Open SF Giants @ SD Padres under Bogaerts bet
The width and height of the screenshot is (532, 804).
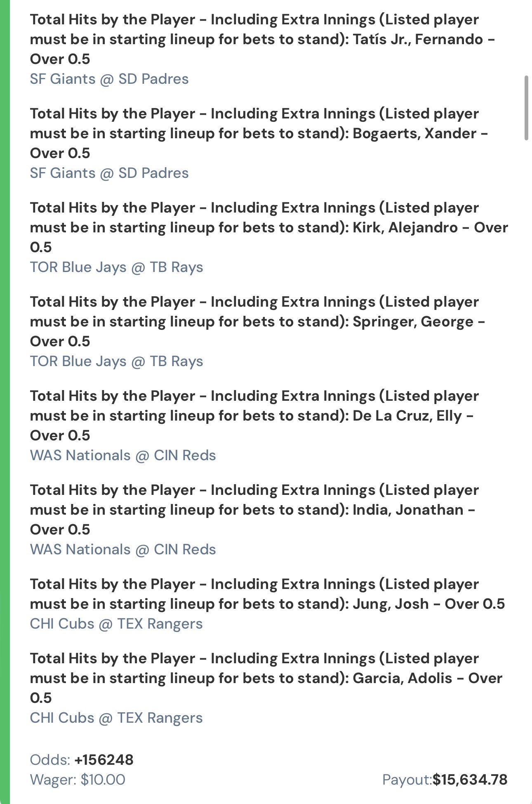109,173
